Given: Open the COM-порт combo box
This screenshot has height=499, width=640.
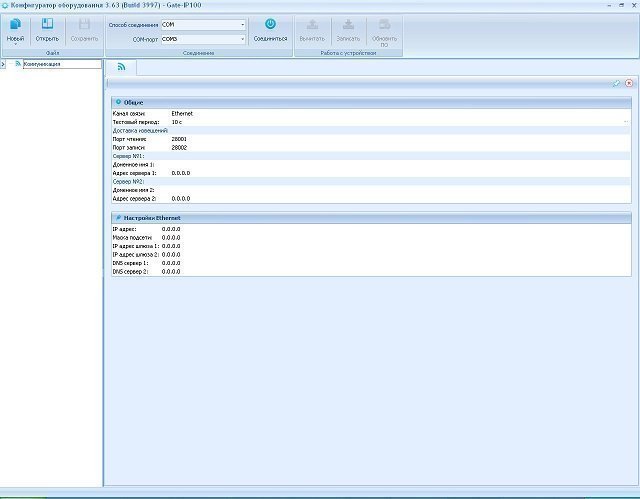Looking at the screenshot, I should 203,39.
